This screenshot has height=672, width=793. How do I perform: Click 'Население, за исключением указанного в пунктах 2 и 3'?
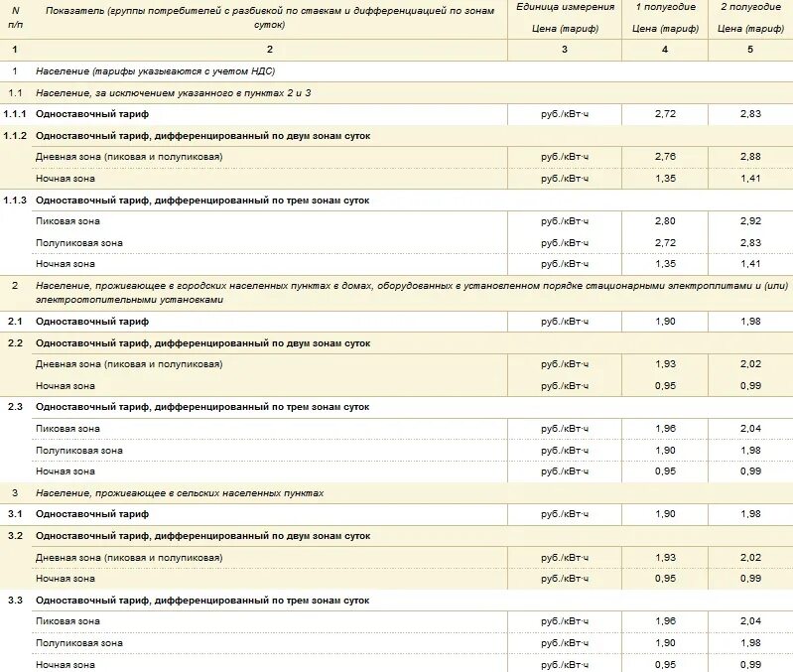(x=173, y=93)
